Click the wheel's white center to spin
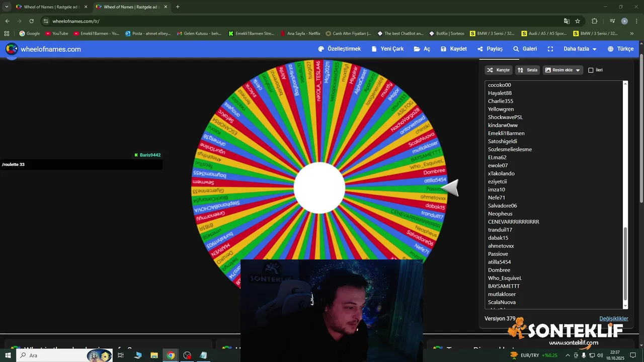Image resolution: width=644 pixels, height=362 pixels. pos(319,188)
